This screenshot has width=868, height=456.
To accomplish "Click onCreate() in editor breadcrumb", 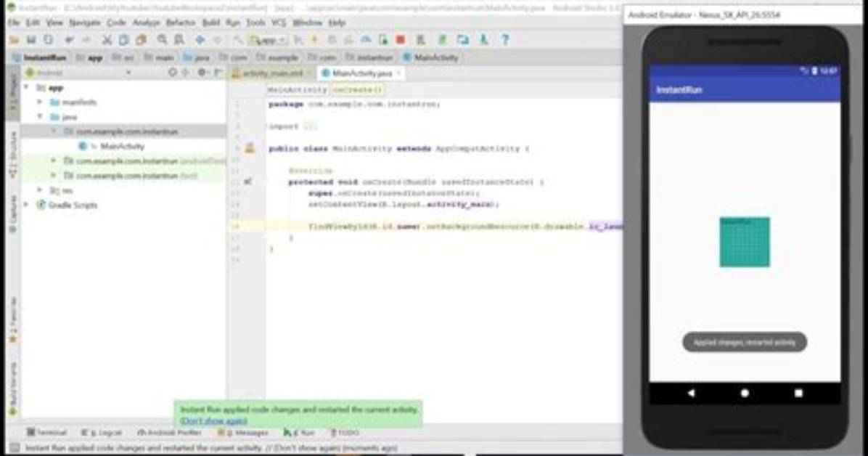I will coord(358,90).
